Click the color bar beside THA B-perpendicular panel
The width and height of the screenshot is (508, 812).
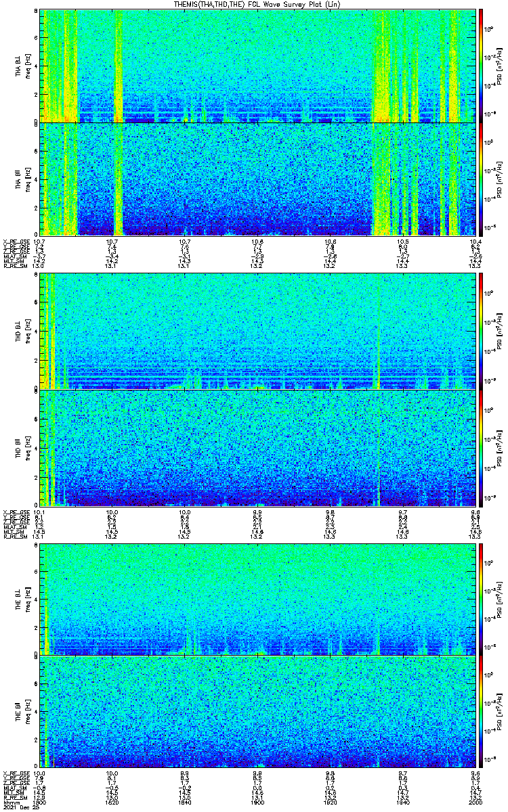481,66
